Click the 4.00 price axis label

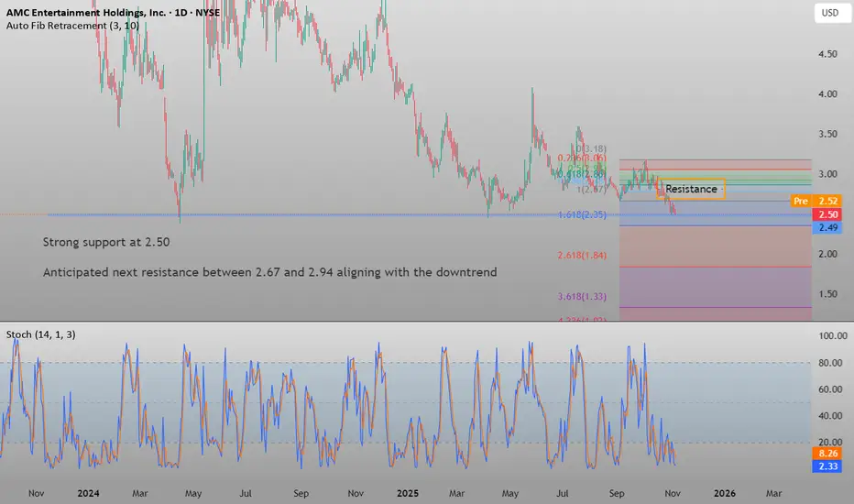click(827, 93)
